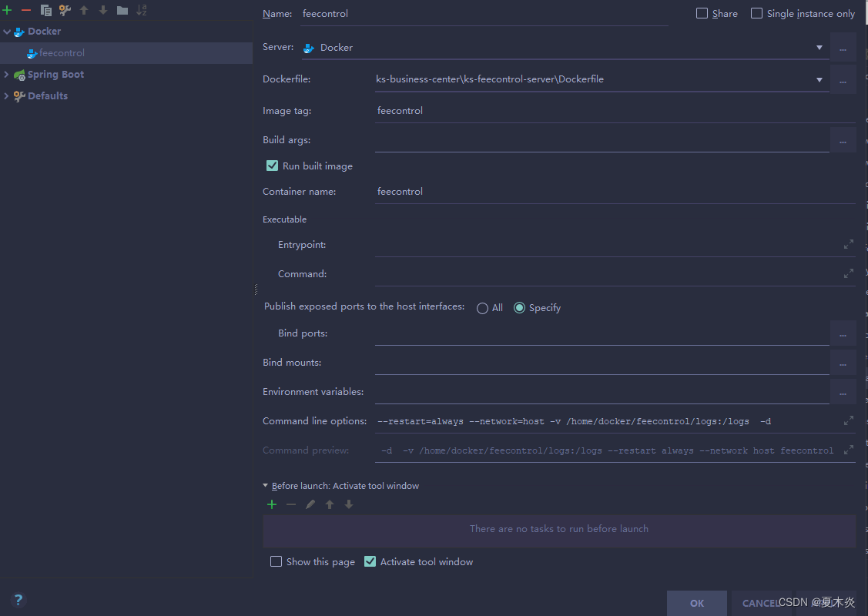868x616 pixels.
Task: Uncheck Activate tool window
Action: pyautogui.click(x=370, y=562)
